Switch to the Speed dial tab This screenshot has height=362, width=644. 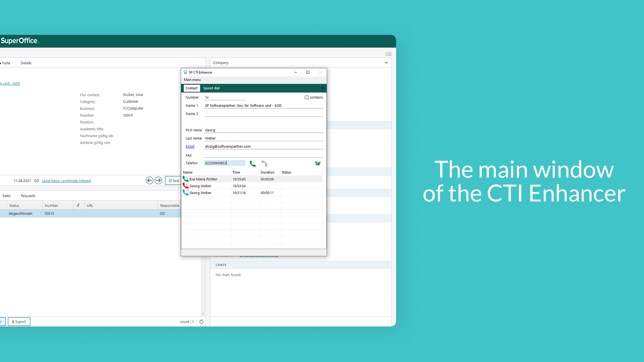coord(211,88)
